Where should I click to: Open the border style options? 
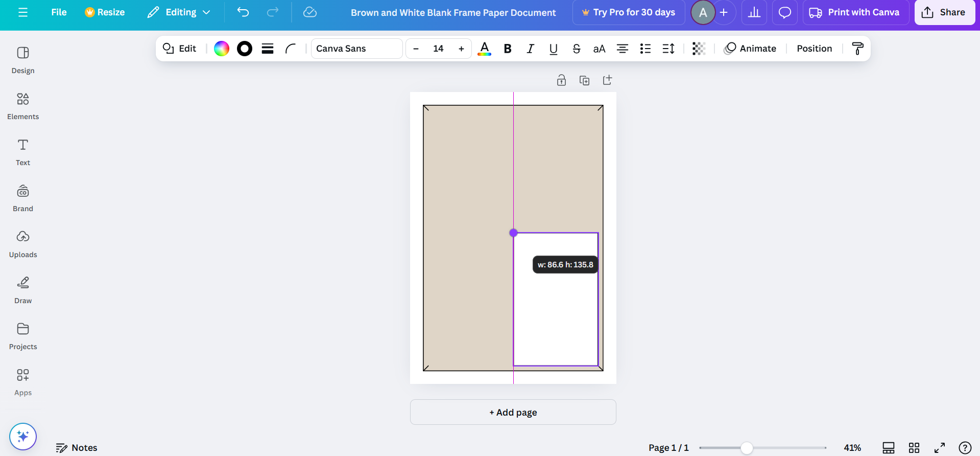pos(268,49)
